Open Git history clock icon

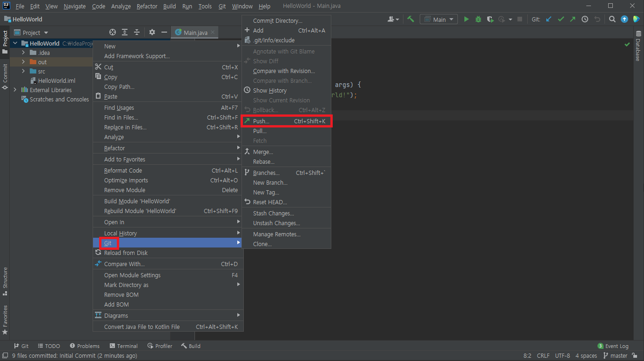[585, 19]
